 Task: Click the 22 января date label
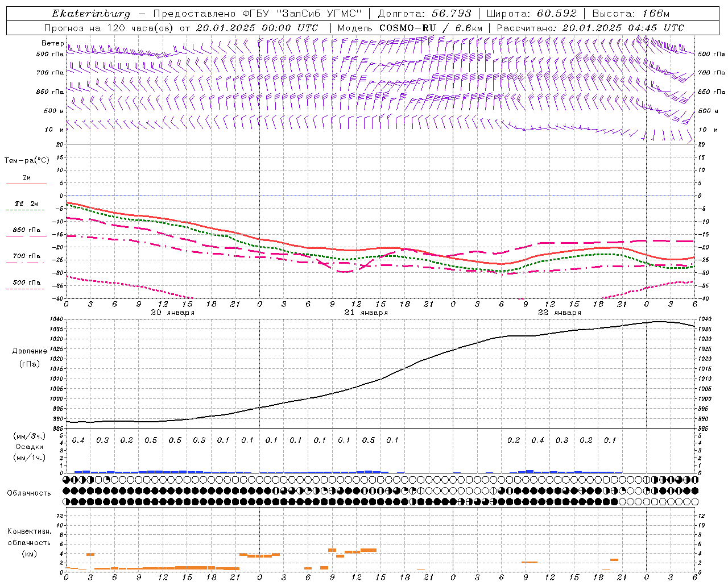click(x=560, y=313)
